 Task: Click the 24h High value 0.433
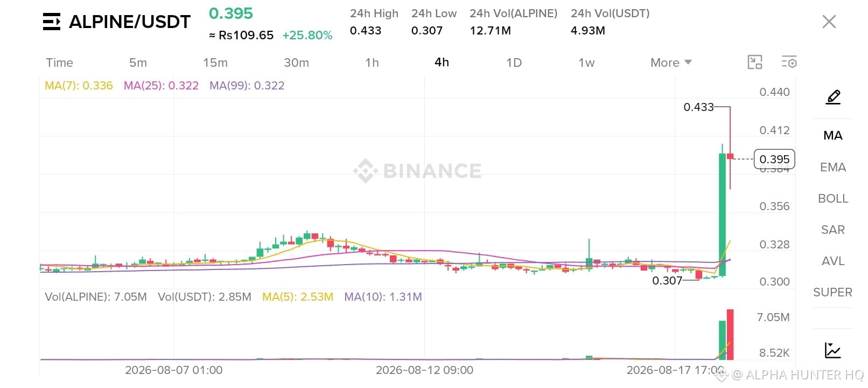pyautogui.click(x=366, y=31)
